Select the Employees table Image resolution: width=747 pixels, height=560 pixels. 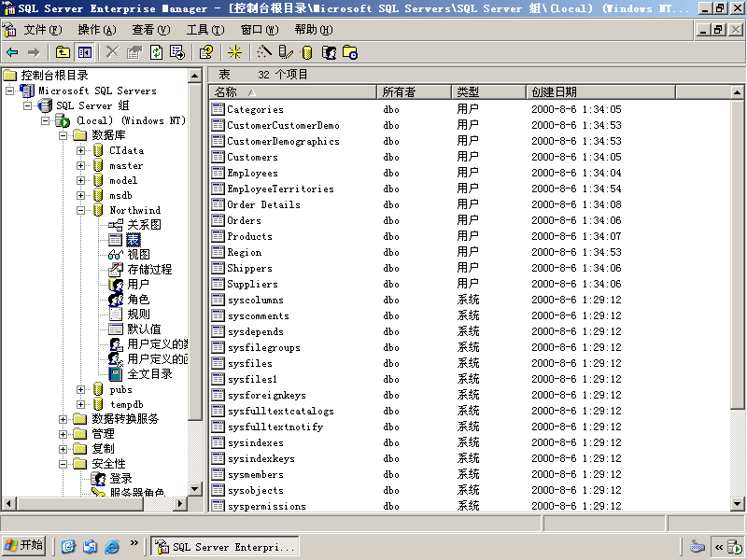252,173
